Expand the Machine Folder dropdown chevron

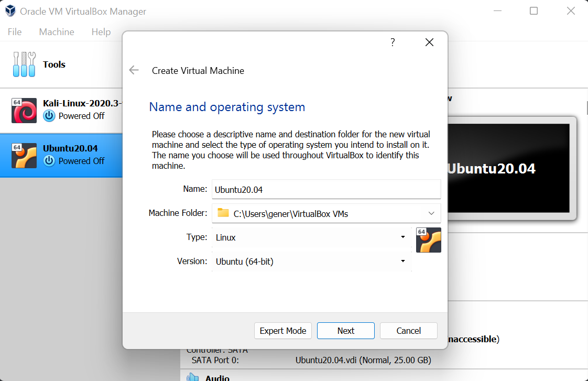pyautogui.click(x=431, y=213)
